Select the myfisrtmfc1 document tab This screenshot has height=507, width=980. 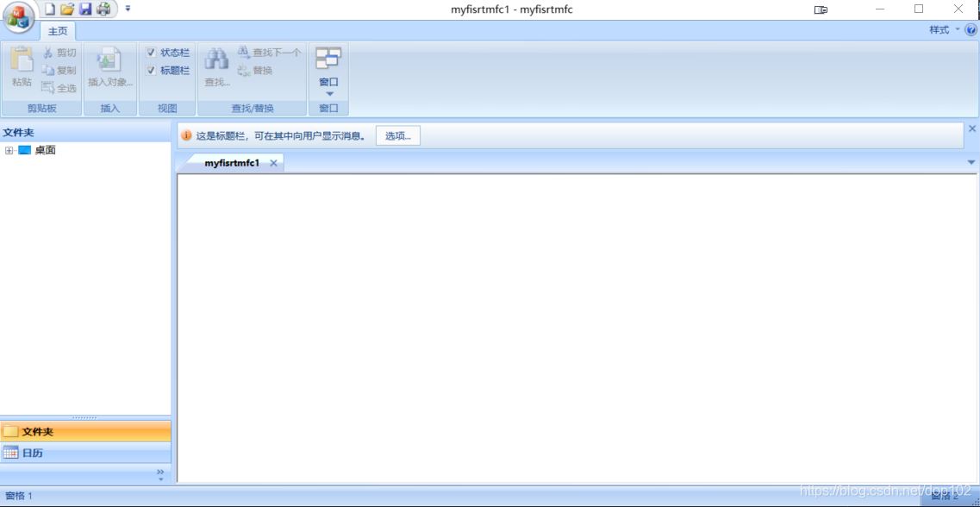pyautogui.click(x=232, y=163)
